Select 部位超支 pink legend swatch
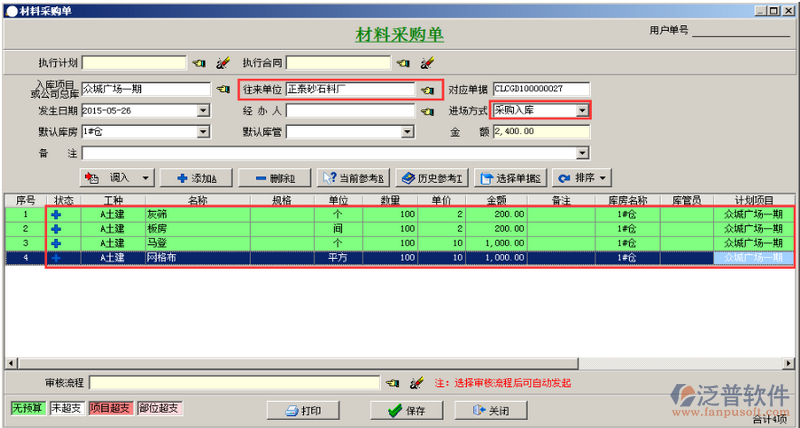Screen dimensions: 800x428 160,408
